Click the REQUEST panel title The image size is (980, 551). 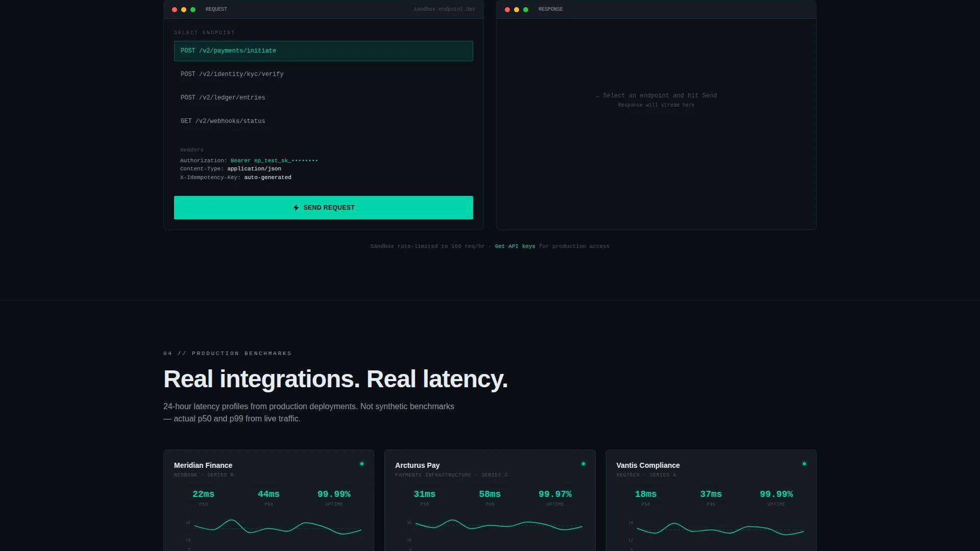[216, 9]
